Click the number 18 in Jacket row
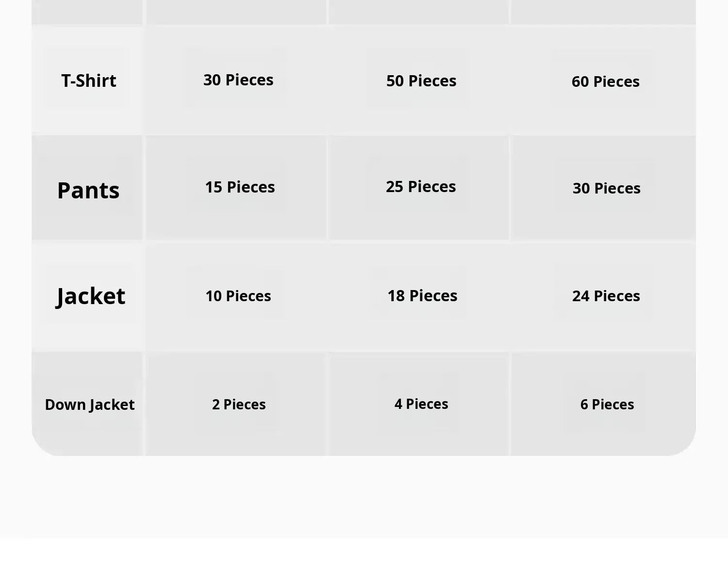728x567 pixels. pos(396,295)
